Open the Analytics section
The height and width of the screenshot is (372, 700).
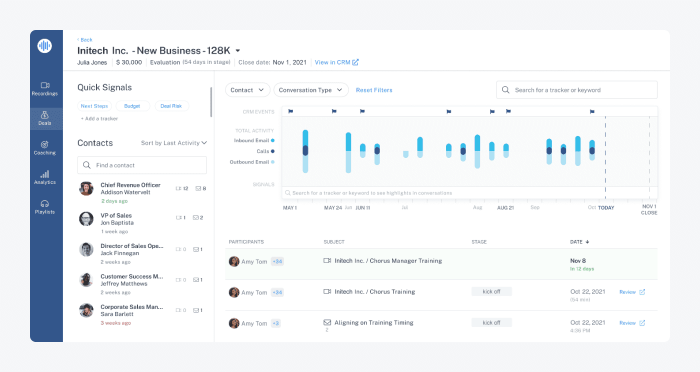click(45, 177)
